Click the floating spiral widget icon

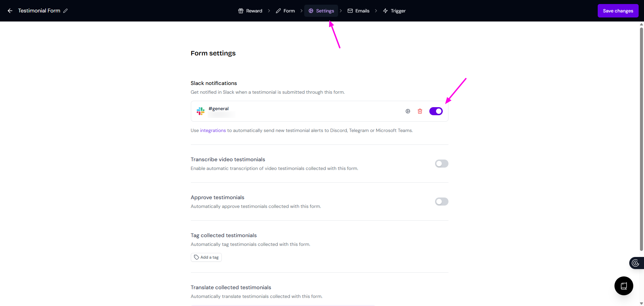pyautogui.click(x=635, y=263)
